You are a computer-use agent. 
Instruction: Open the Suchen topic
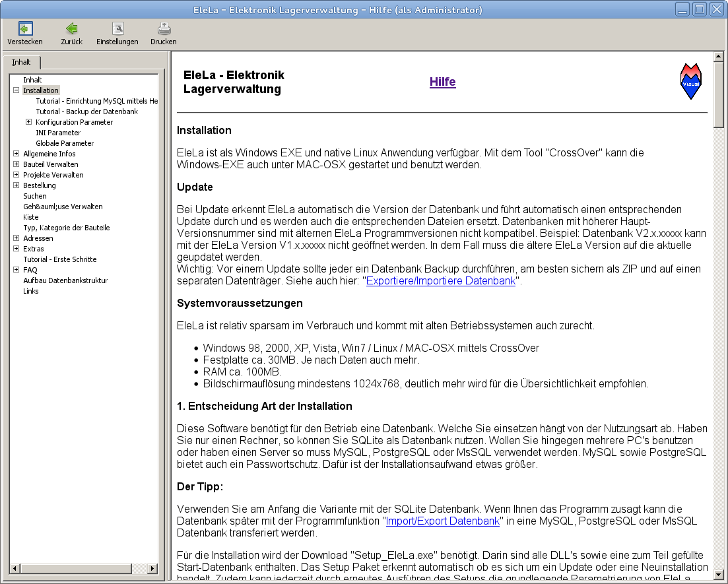35,196
